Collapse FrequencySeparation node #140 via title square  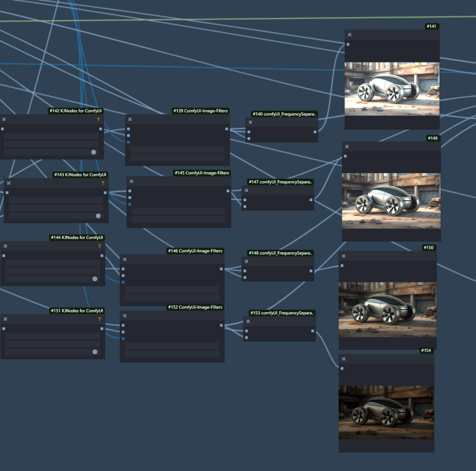point(250,122)
